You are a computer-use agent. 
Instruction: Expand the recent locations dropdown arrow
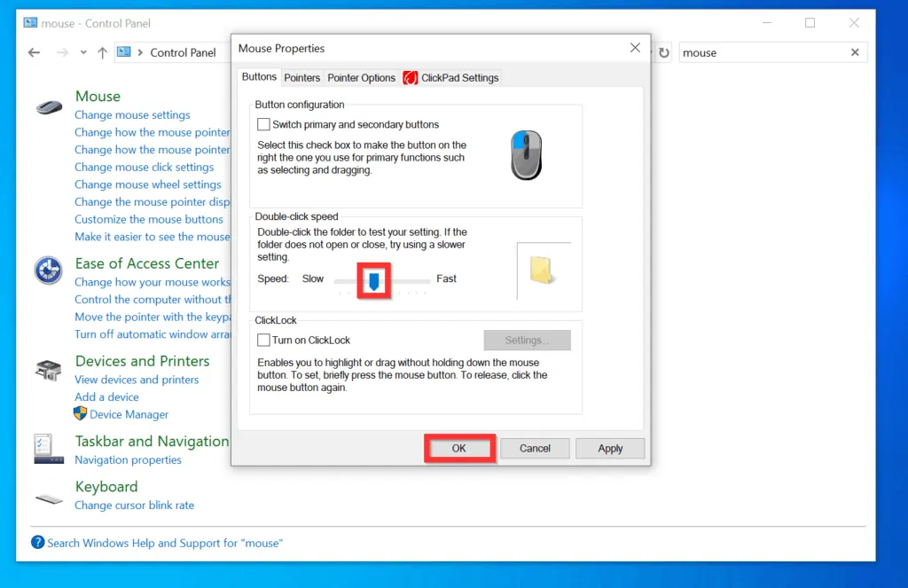click(83, 52)
